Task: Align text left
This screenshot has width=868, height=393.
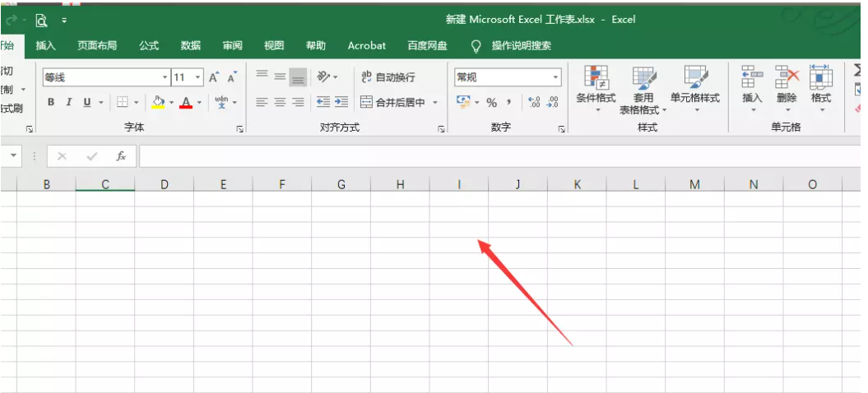Action: click(x=262, y=102)
